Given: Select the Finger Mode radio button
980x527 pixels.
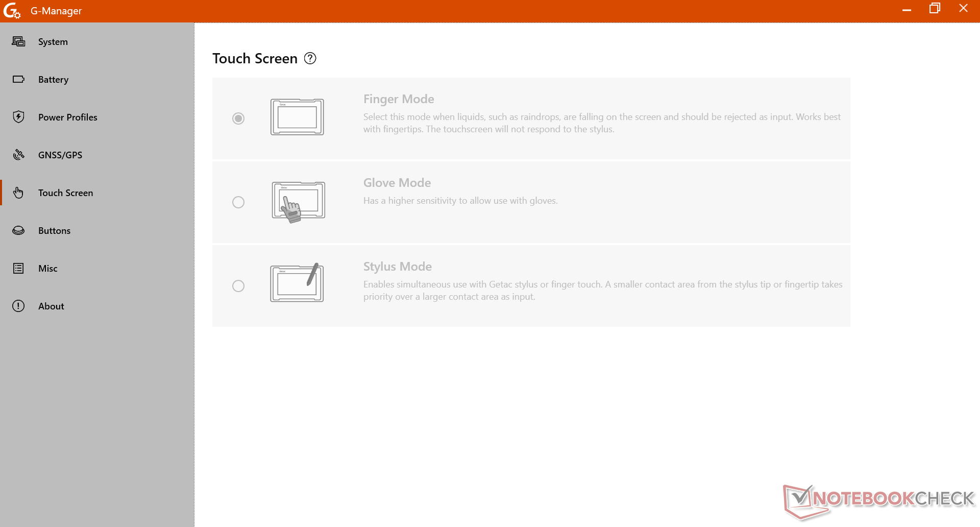Looking at the screenshot, I should [238, 118].
